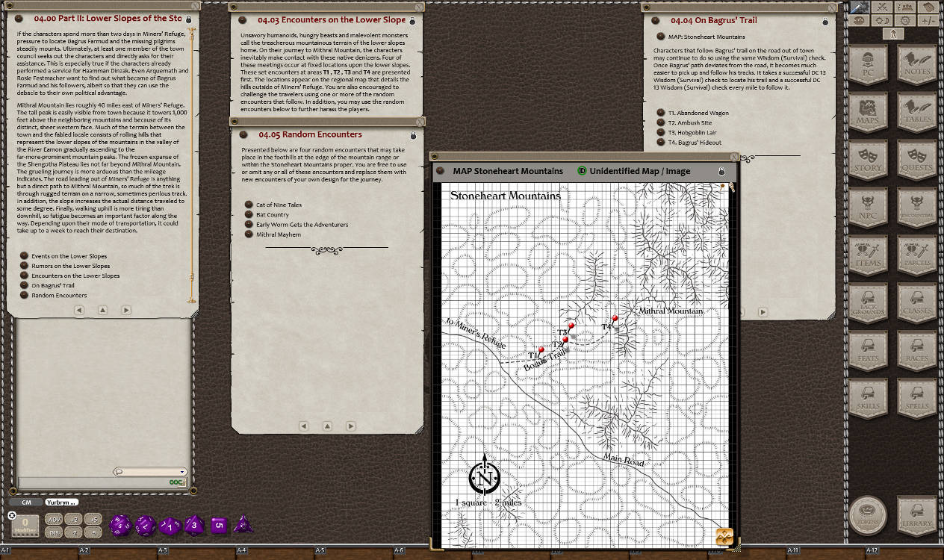Open the Combat Tracker crossed-swords icon
This screenshot has width=944, height=560.
(x=883, y=7)
